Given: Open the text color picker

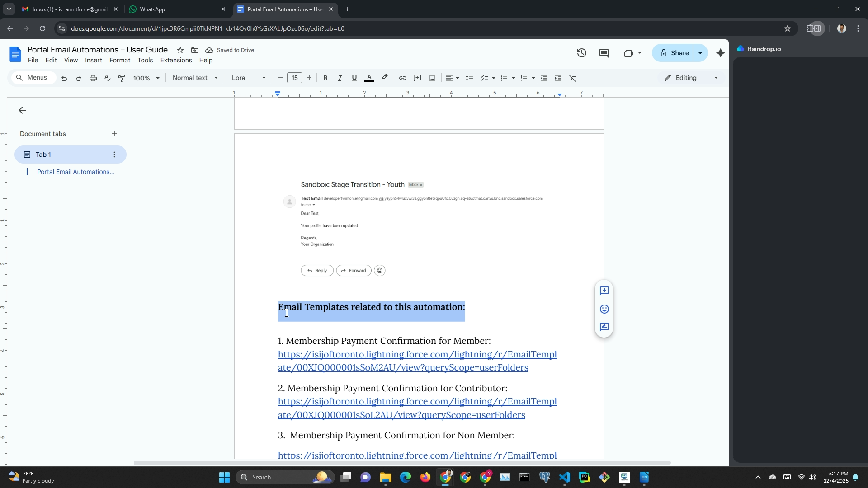Looking at the screenshot, I should point(369,78).
